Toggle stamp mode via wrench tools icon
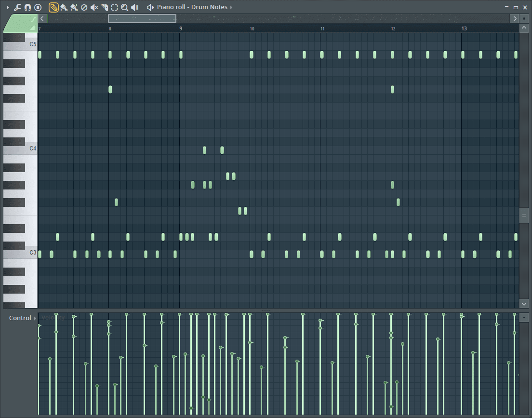This screenshot has width=532, height=418. (17, 7)
